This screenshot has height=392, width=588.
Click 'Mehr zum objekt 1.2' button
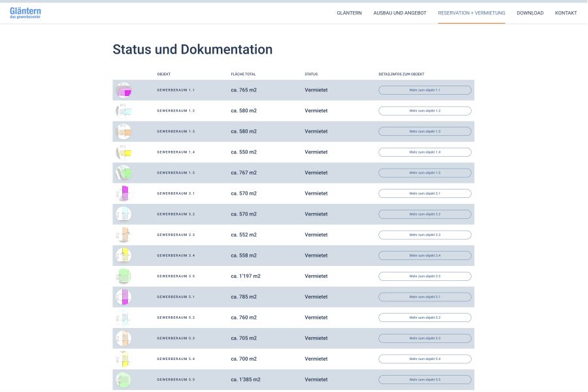point(425,111)
